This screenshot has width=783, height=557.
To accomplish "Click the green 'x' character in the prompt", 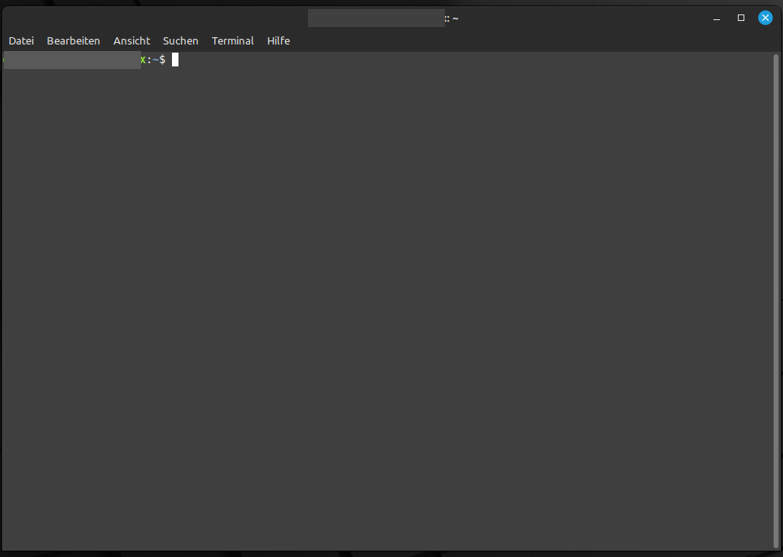I will point(143,60).
